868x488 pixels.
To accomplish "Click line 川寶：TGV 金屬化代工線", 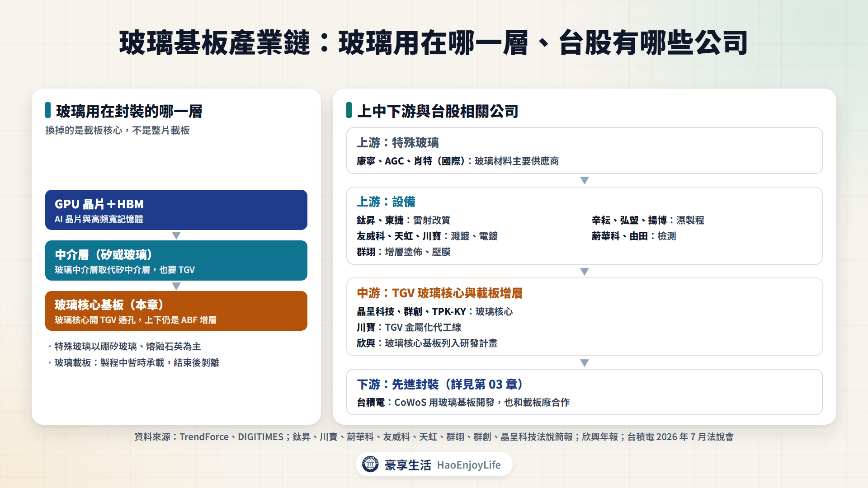I will click(409, 328).
